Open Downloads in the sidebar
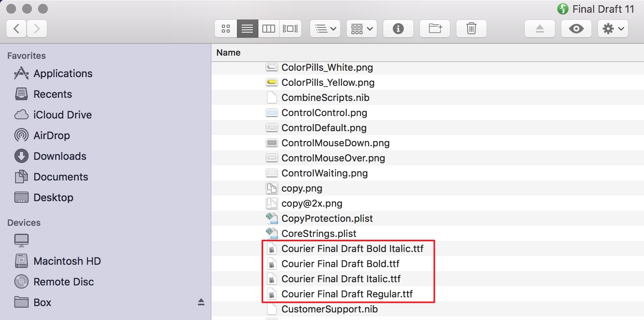Screen dimensions: 644x320 point(60,156)
